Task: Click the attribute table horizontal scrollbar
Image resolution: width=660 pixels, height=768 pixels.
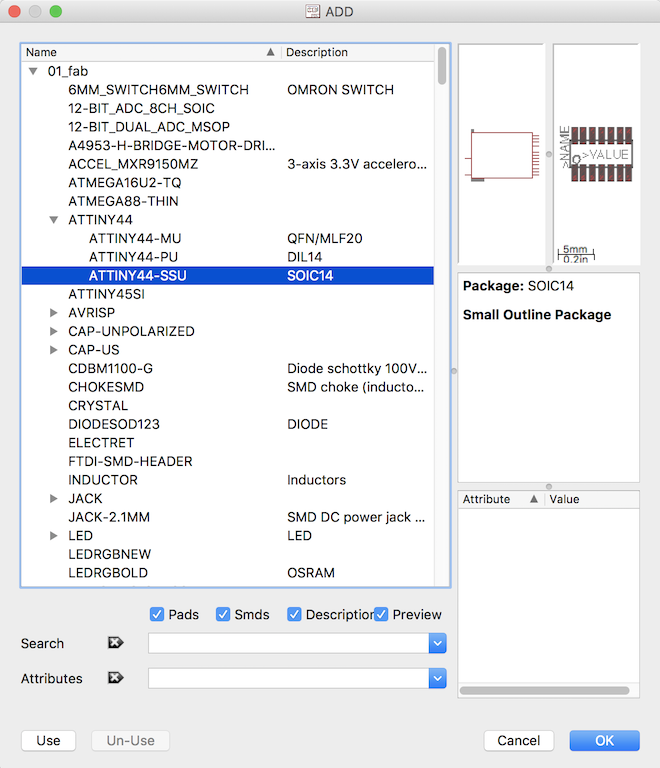Action: tap(544, 691)
